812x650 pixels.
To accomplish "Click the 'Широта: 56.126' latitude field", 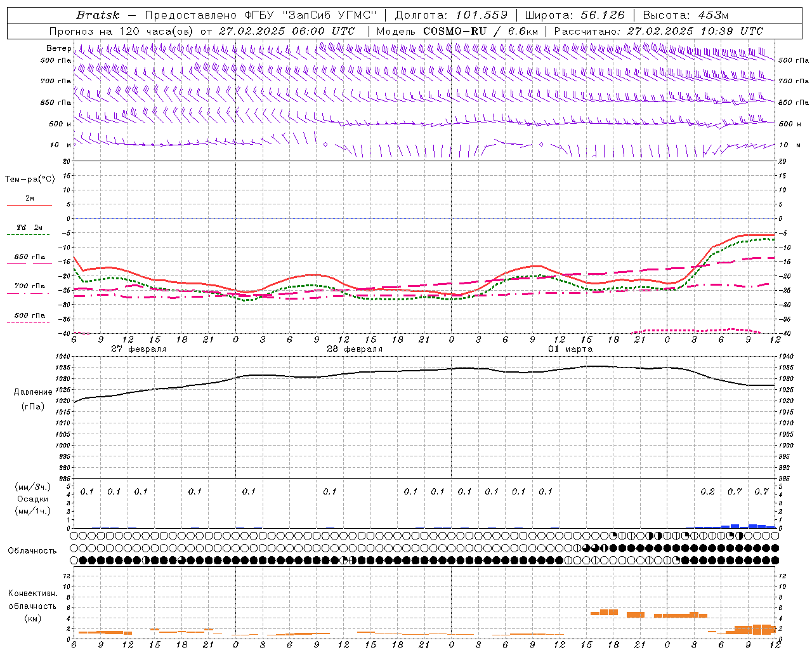I will pos(575,15).
